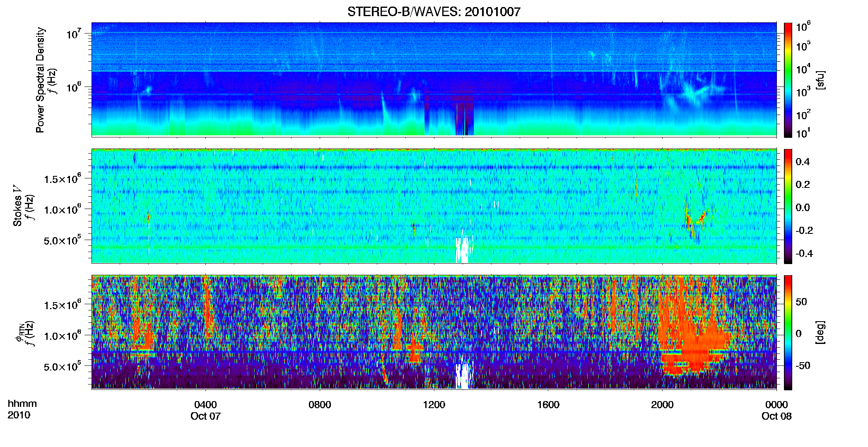Click the 10^6 value on sfu color bar
868x447 pixels.
coord(804,27)
